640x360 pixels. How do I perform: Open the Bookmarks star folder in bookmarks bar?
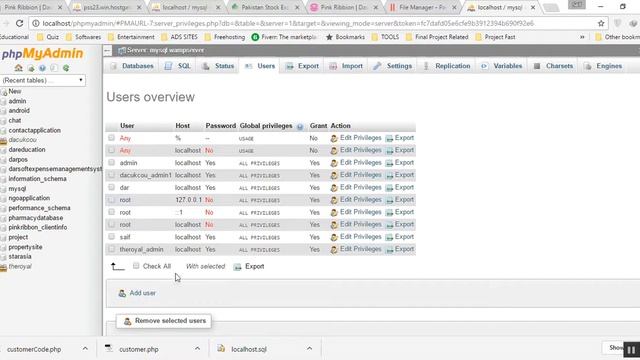point(345,37)
